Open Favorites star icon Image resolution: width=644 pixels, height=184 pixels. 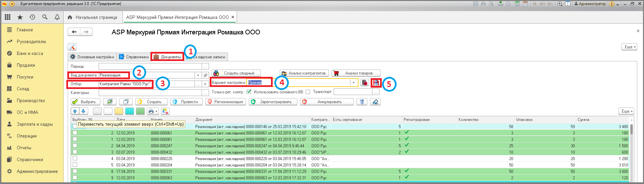pos(20,17)
